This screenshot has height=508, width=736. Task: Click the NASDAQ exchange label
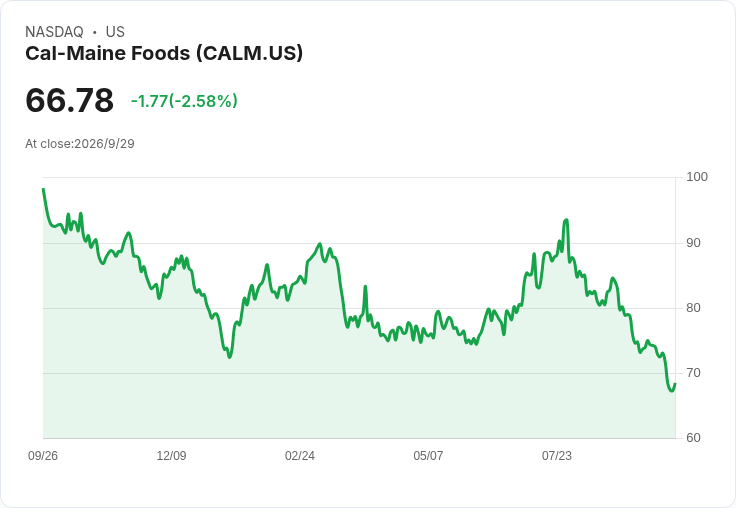(54, 32)
